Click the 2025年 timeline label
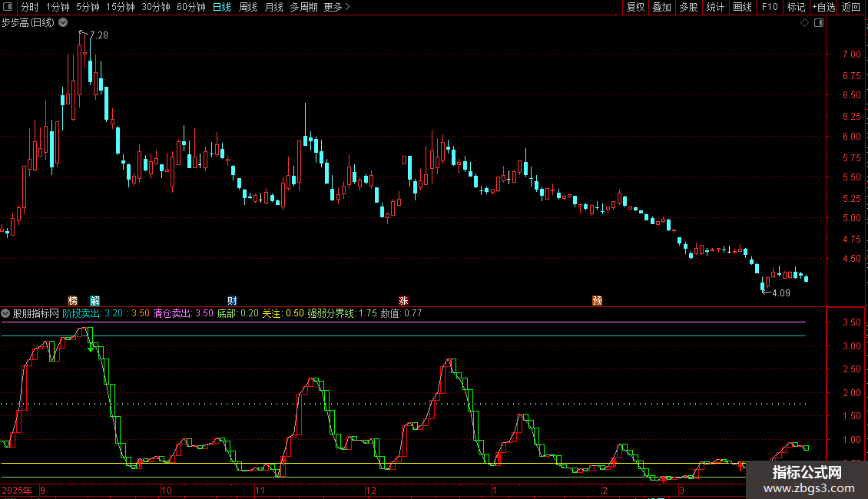This screenshot has width=868, height=499. [18, 490]
